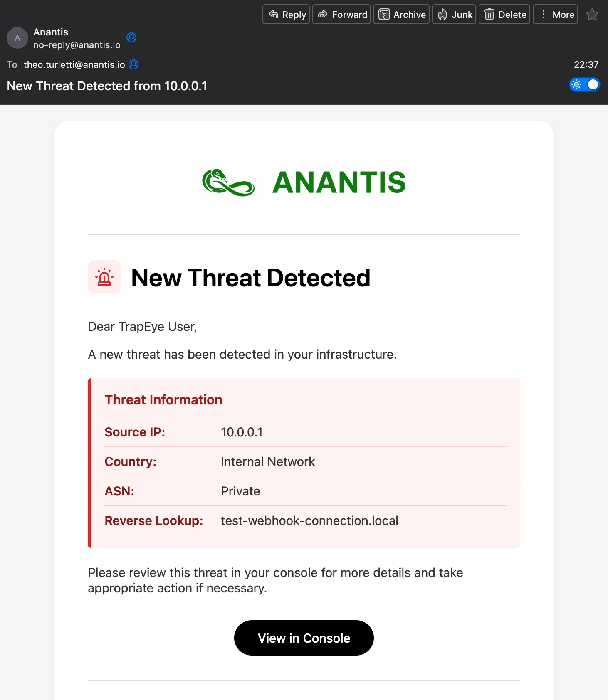The width and height of the screenshot is (608, 700).
Task: Click the Anantis snake logo
Action: click(228, 182)
